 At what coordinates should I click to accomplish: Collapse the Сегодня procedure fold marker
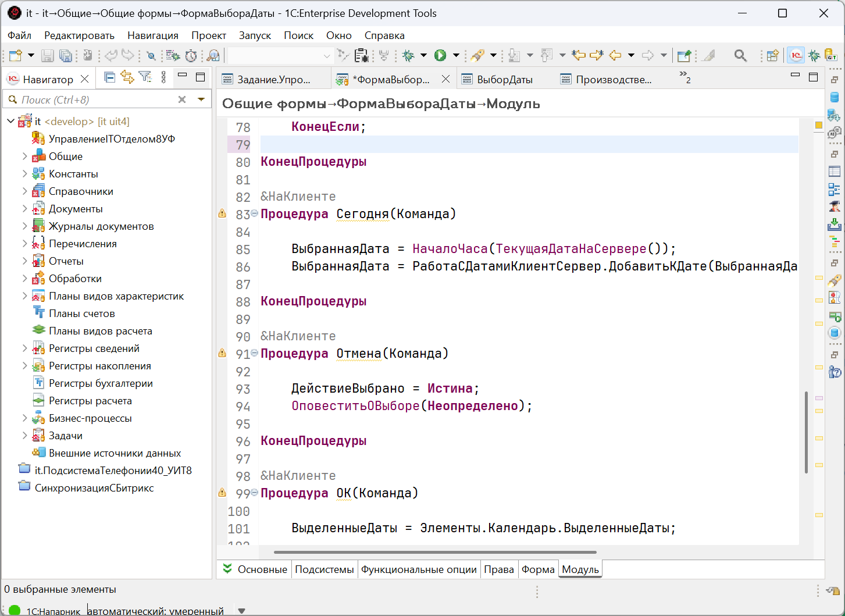[x=254, y=214]
